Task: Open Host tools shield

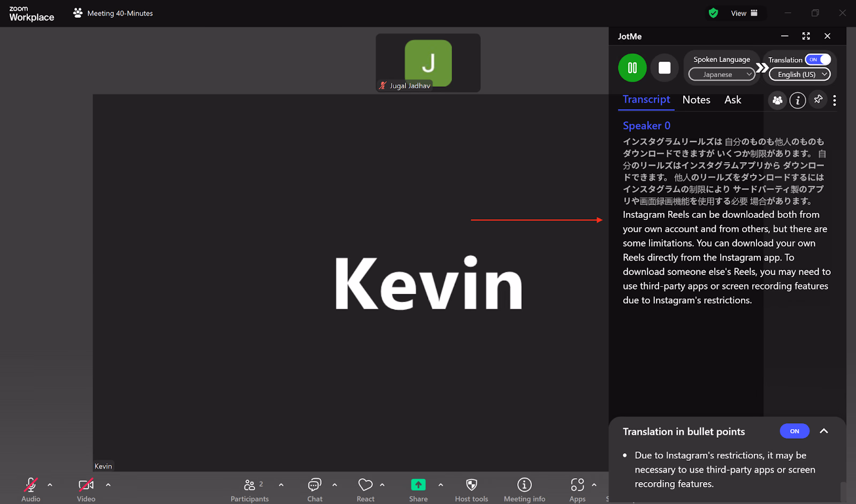Action: (471, 489)
